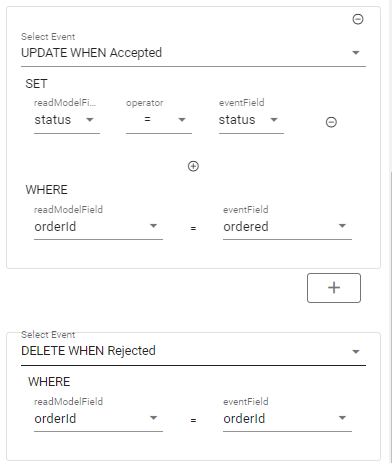Image resolution: width=392 pixels, height=463 pixels.
Task: Click the WHERE heading in UPDATE card
Action: (x=47, y=190)
